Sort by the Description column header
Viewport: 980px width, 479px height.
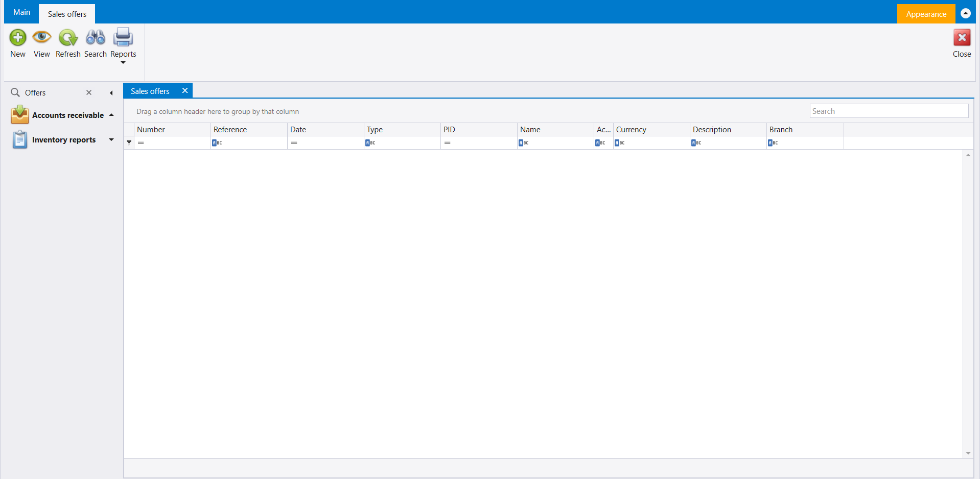tap(729, 130)
